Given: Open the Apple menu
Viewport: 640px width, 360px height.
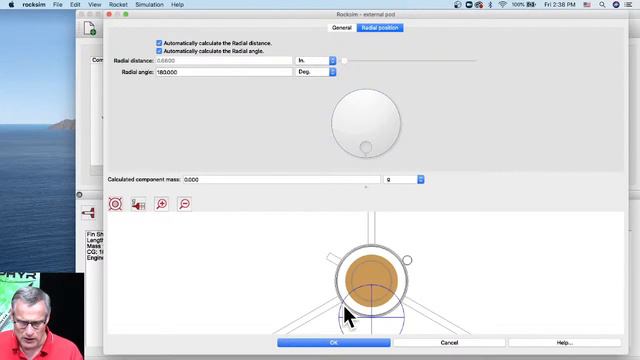Looking at the screenshot, I should point(11,4).
